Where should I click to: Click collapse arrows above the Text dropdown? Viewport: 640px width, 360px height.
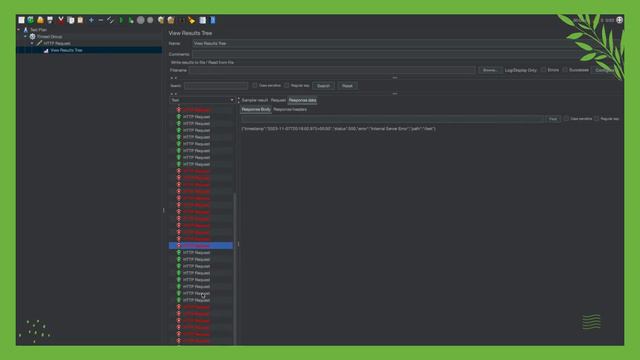click(x=173, y=94)
